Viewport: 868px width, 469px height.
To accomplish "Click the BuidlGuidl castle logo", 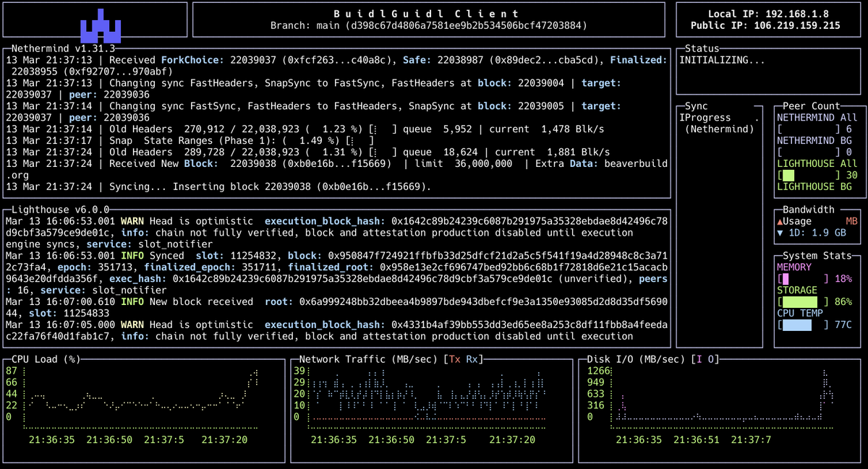I will pos(100,25).
